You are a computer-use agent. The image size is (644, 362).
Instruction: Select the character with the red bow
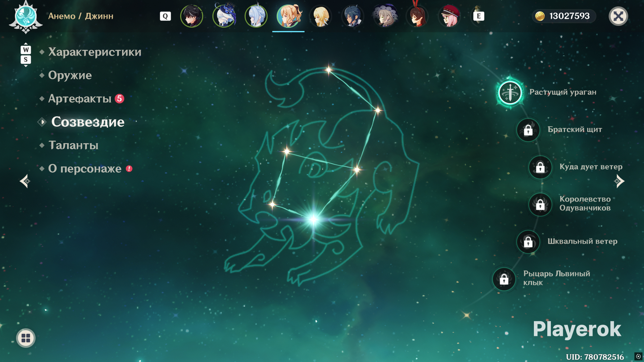pyautogui.click(x=417, y=16)
